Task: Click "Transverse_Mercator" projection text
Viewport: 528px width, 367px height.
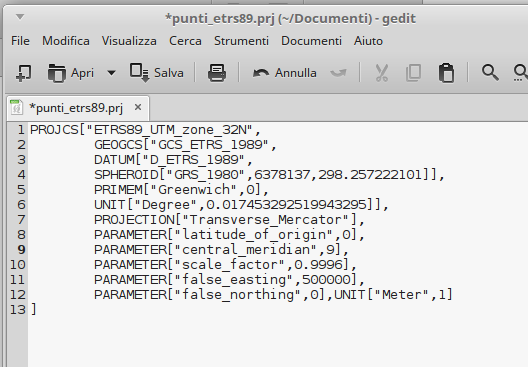Action: pos(269,220)
